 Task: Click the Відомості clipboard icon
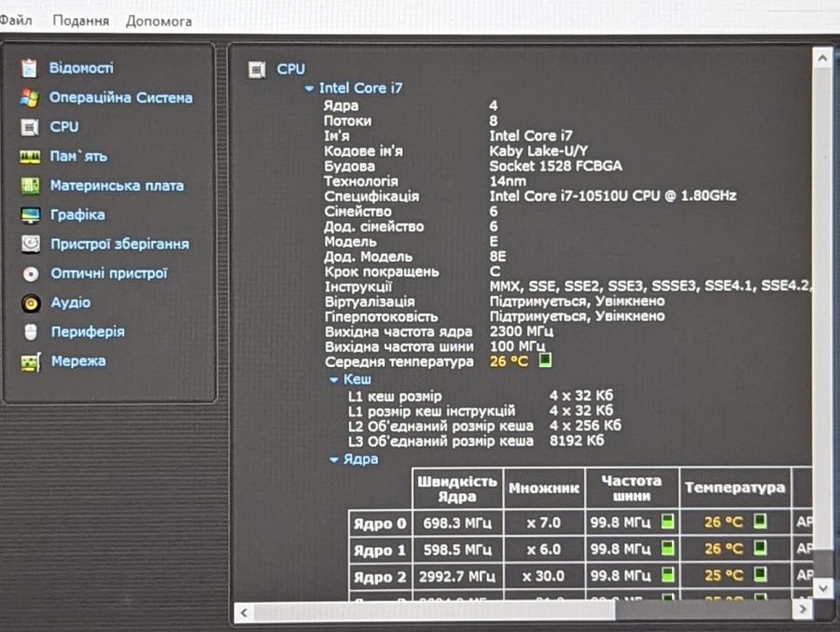29,68
